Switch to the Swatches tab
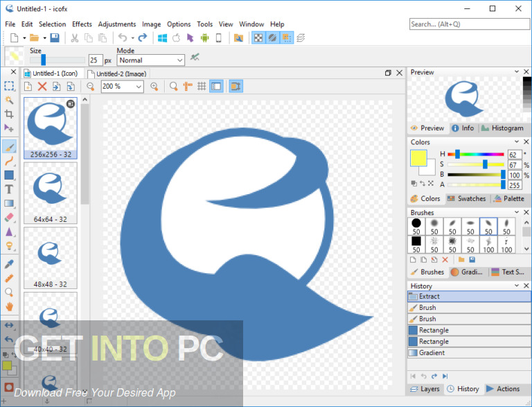This screenshot has height=407, width=532. point(466,198)
